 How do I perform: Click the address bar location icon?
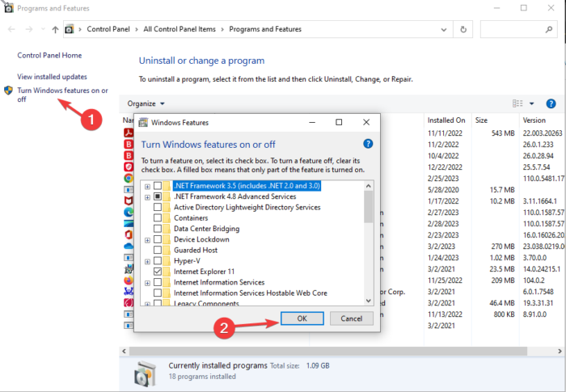(x=70, y=29)
